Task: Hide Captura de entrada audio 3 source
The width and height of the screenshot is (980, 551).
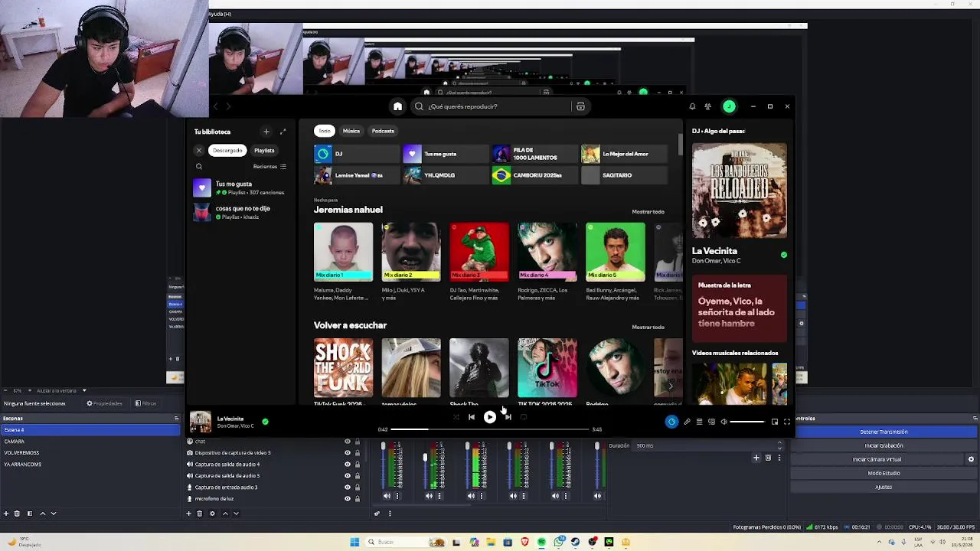Action: pos(347,487)
